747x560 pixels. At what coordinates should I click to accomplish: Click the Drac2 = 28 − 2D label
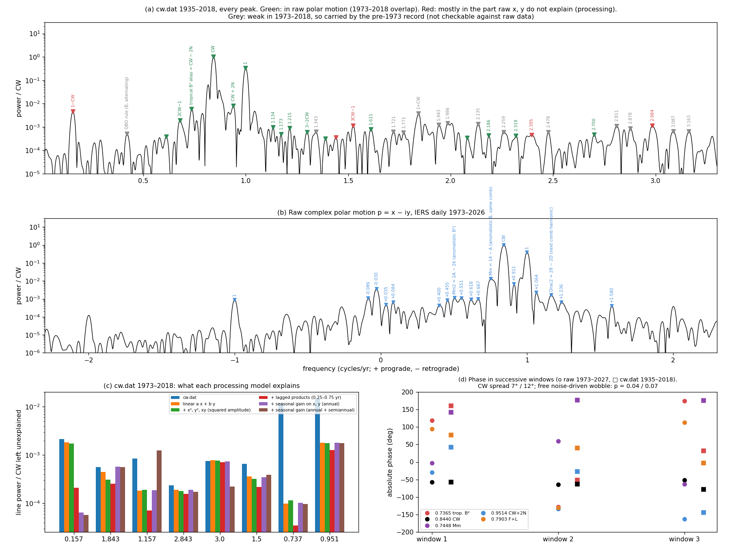(551, 249)
